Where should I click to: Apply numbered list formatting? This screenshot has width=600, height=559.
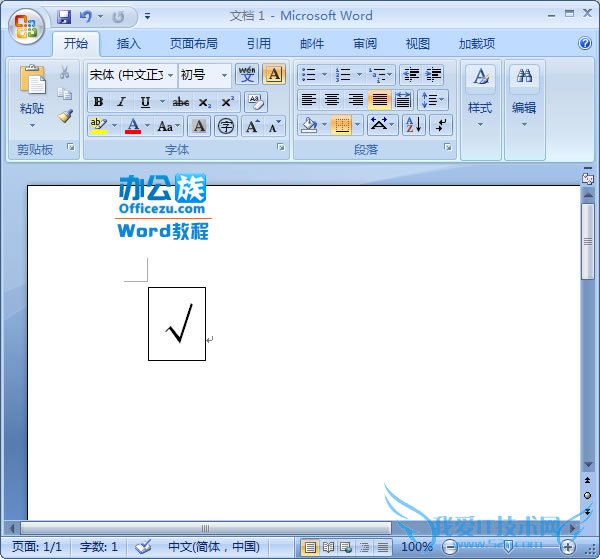pos(343,75)
